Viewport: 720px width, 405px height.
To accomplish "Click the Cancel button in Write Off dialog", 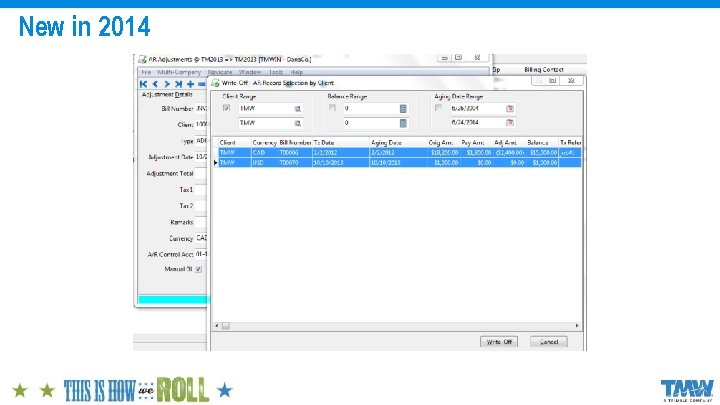I will 549,342.
